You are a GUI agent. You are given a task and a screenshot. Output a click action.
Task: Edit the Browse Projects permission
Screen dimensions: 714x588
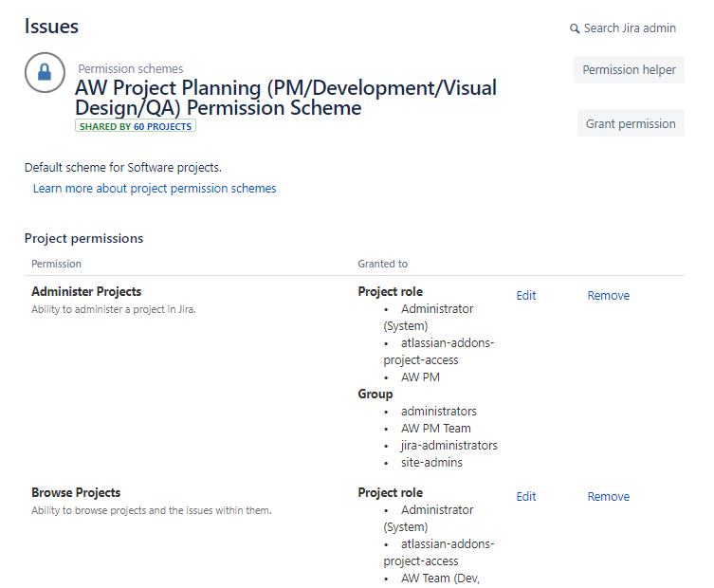point(526,496)
